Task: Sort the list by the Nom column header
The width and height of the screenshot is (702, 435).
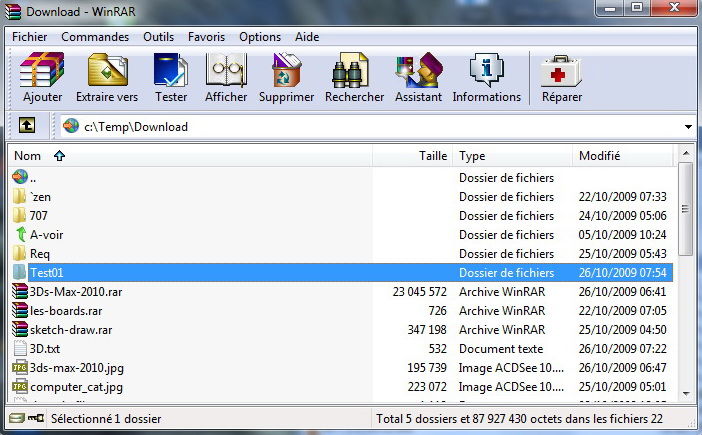Action: point(190,156)
